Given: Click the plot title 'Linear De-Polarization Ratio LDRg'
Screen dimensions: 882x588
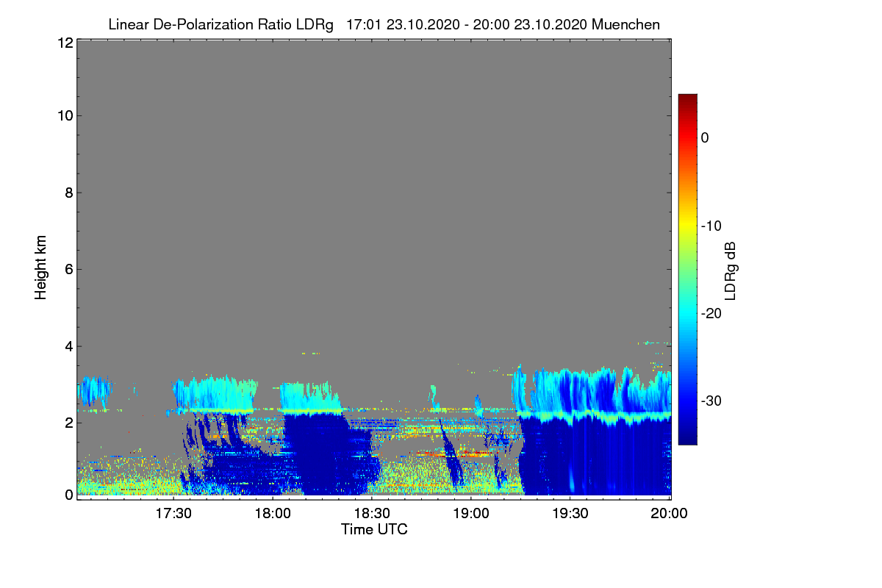Looking at the screenshot, I should click(220, 25).
